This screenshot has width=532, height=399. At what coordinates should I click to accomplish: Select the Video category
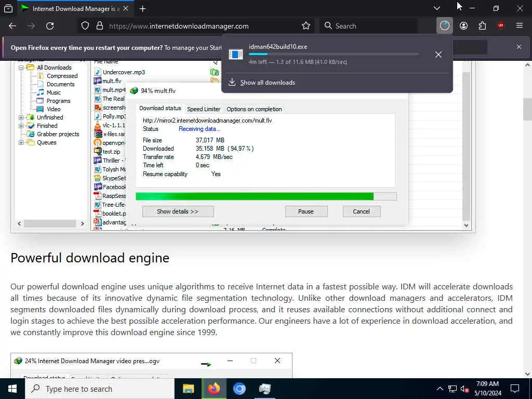54,109
